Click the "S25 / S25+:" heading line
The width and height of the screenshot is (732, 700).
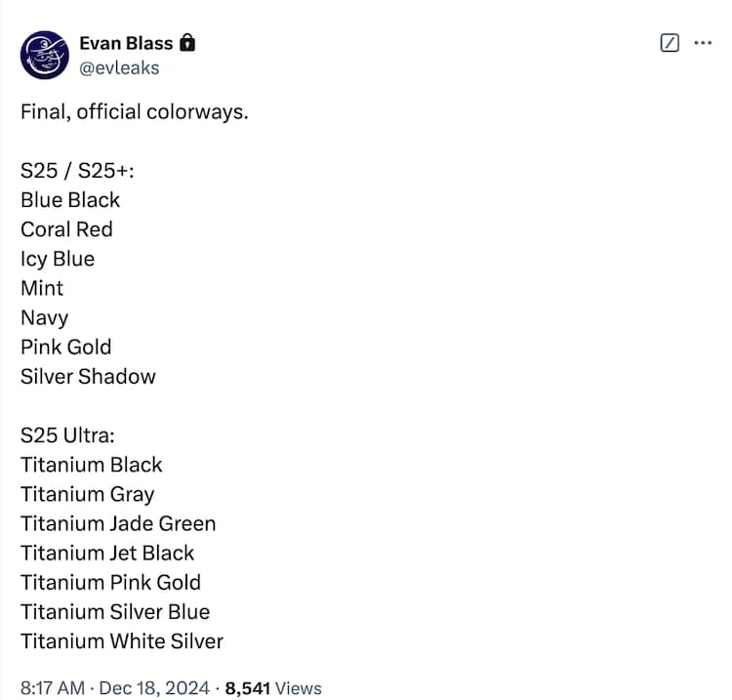(x=77, y=171)
